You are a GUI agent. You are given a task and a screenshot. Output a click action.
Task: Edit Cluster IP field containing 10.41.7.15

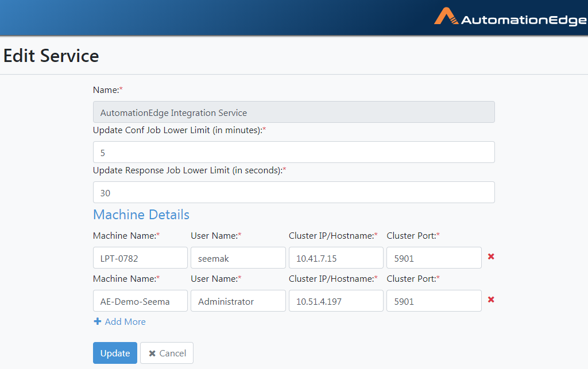[x=336, y=258]
